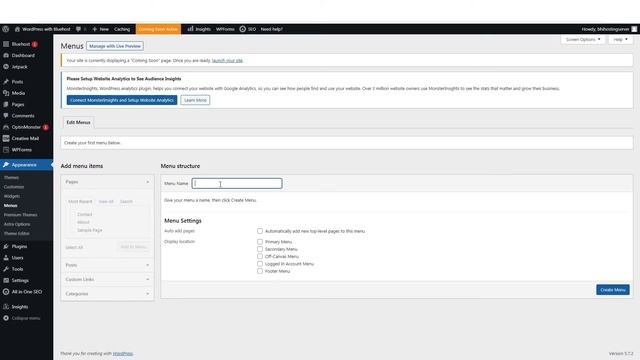This screenshot has width=640, height=360.
Task: Open Comments in the sidebar
Action: [x=23, y=116]
